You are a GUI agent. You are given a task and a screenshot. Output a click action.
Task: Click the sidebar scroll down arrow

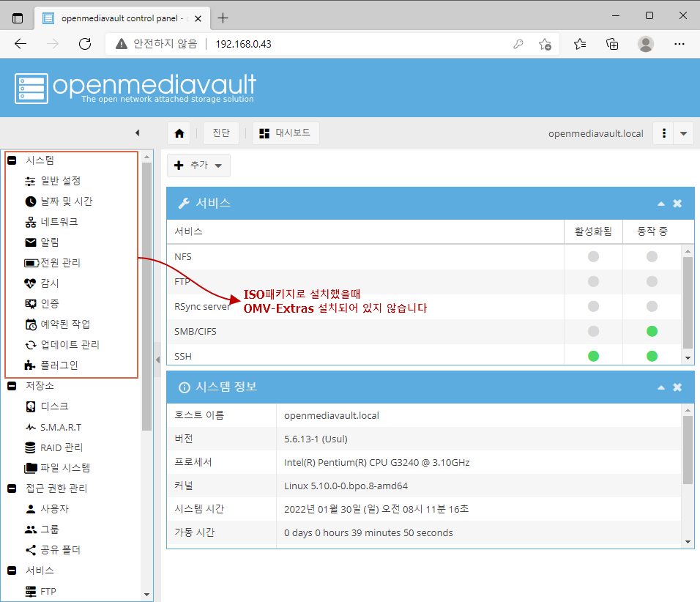tap(147, 595)
